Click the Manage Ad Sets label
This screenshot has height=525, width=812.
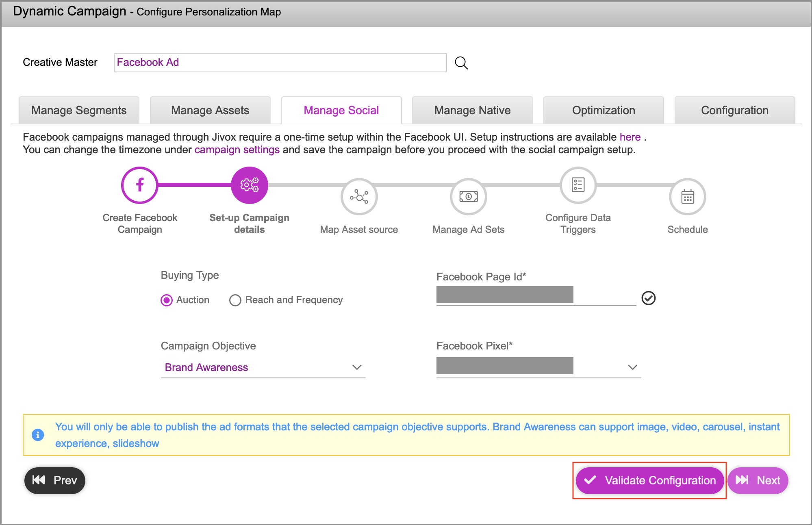click(x=469, y=230)
